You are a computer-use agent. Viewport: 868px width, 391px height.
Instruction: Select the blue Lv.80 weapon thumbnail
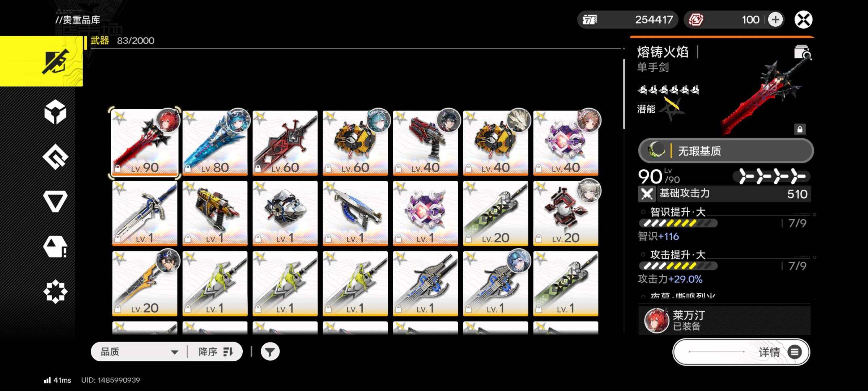click(x=215, y=143)
